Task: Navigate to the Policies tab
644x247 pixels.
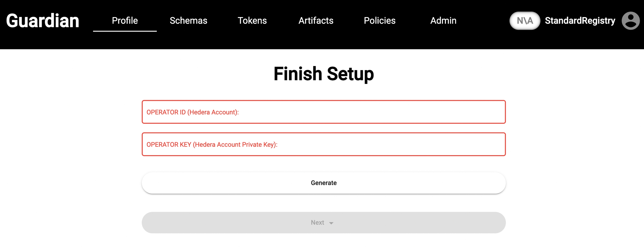Action: [x=380, y=21]
